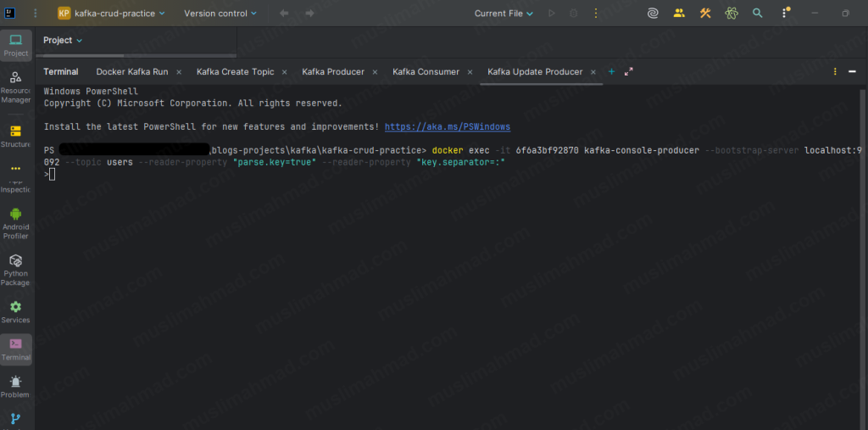The height and width of the screenshot is (430, 868).
Task: Show more tool windows (three dots)
Action: 15,168
